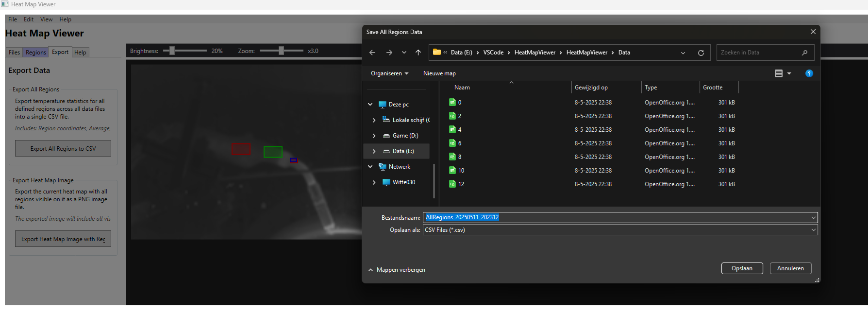Switch to the Help tab
Screen dimensions: 868x315
coord(80,52)
